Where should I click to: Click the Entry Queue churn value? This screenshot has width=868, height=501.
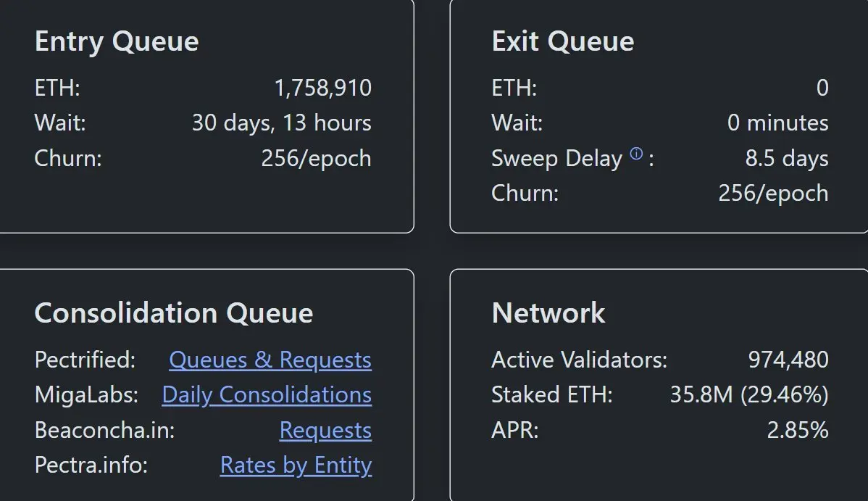(x=316, y=158)
